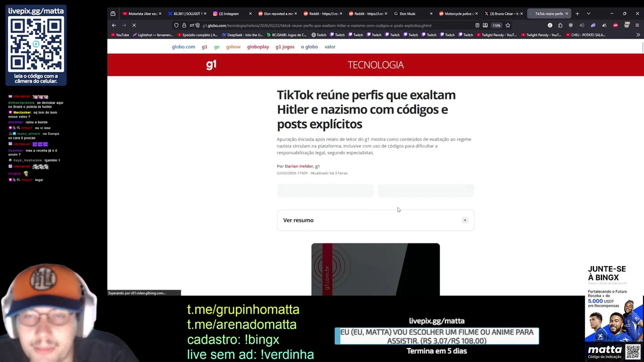The height and width of the screenshot is (362, 644).
Task: Click the ABP adblock extension icon
Action: pos(615,25)
